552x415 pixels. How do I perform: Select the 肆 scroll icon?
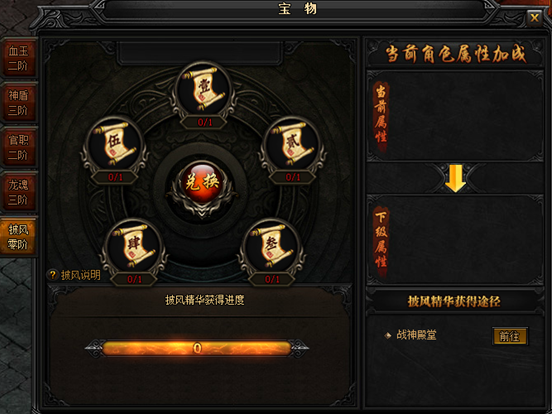134,245
